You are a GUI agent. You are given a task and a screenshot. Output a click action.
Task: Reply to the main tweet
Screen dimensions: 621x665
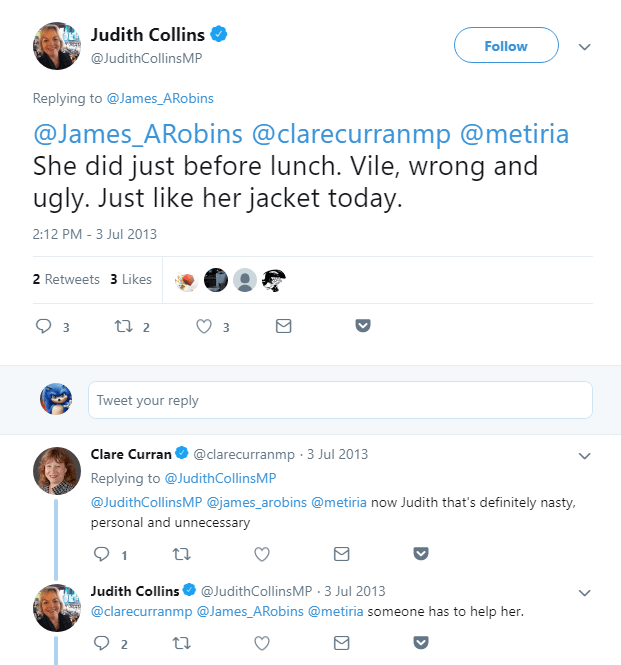pos(43,327)
